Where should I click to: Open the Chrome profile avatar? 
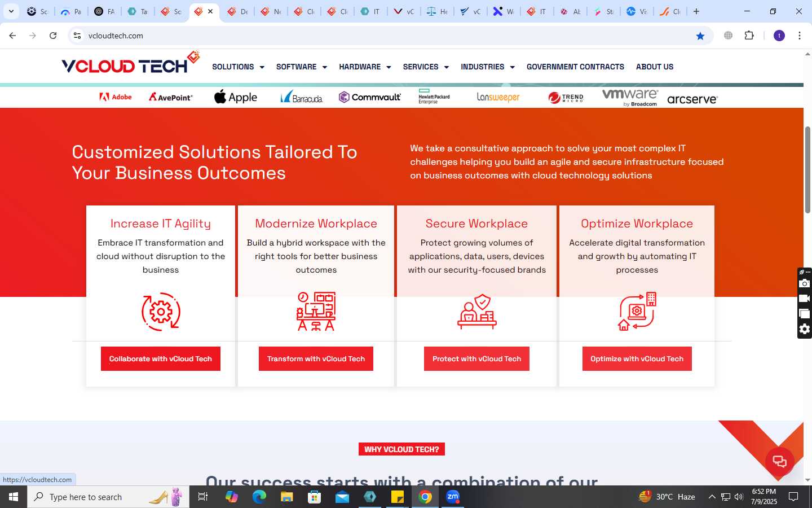(779, 36)
